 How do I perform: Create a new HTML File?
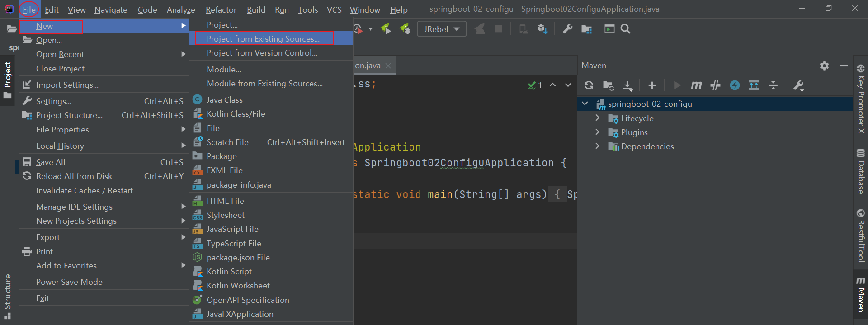click(271, 201)
